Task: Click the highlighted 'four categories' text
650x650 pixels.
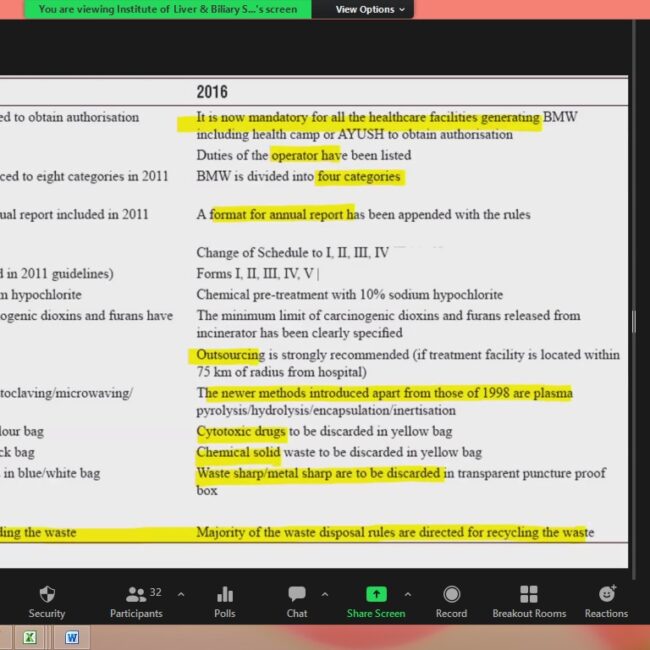Action: pyautogui.click(x=359, y=177)
